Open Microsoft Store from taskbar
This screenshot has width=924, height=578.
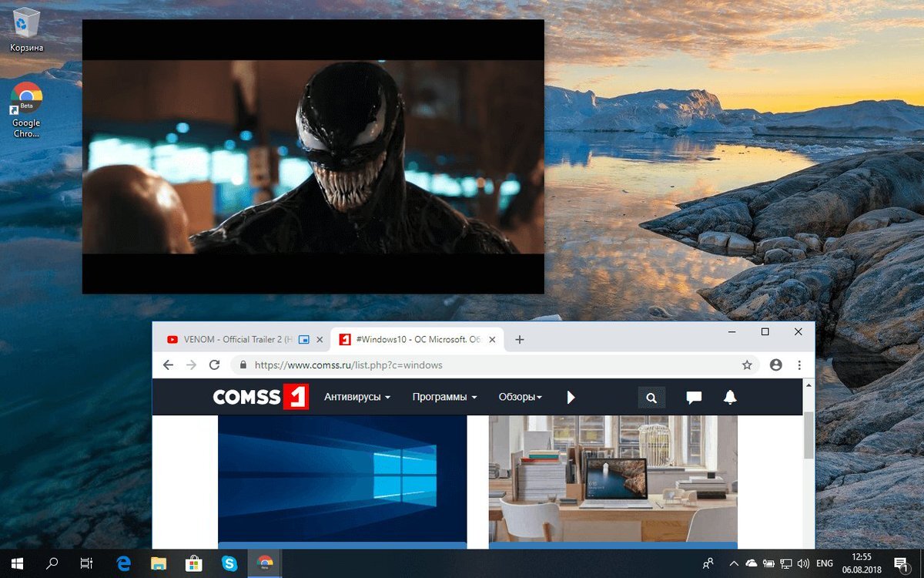(194, 563)
